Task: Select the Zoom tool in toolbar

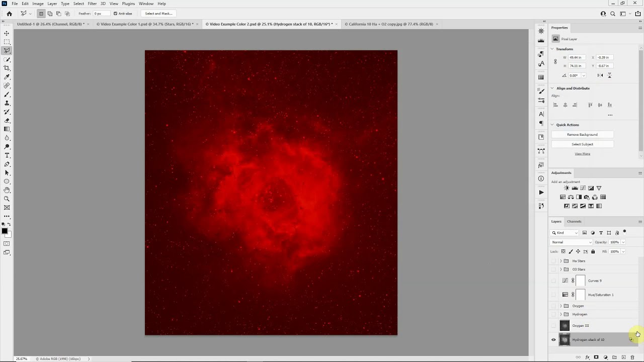Action: coord(7,199)
